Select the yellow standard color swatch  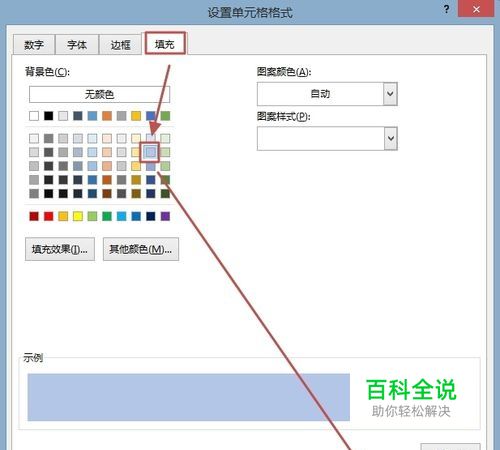(78, 216)
